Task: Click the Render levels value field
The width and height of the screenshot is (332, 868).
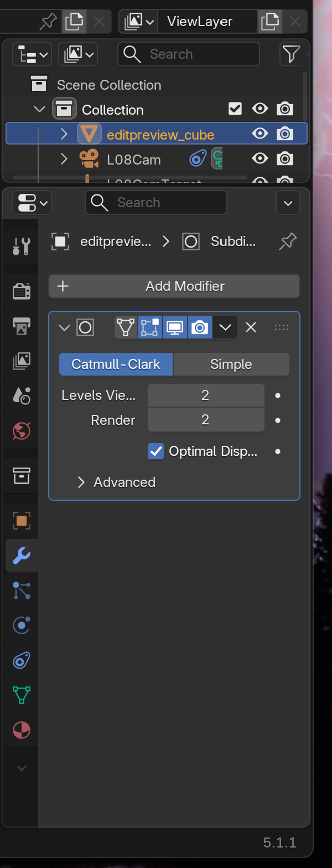Action: [x=206, y=420]
